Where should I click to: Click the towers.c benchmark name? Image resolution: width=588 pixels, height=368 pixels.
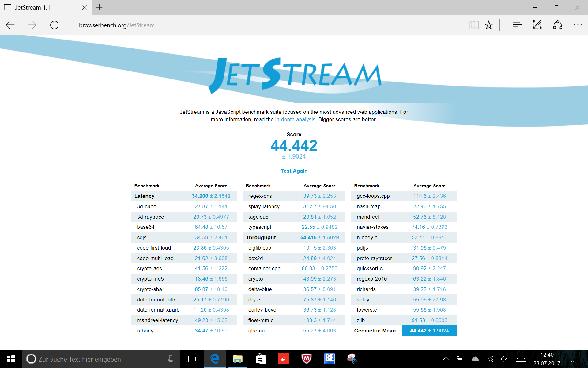tap(367, 310)
